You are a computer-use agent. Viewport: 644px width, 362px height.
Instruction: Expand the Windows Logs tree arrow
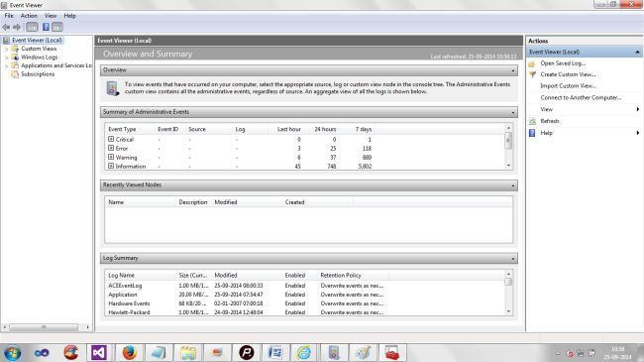(x=6, y=58)
